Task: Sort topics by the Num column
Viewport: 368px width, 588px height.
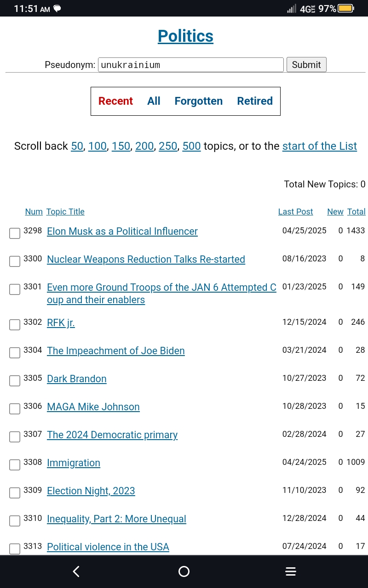Action: 34,212
